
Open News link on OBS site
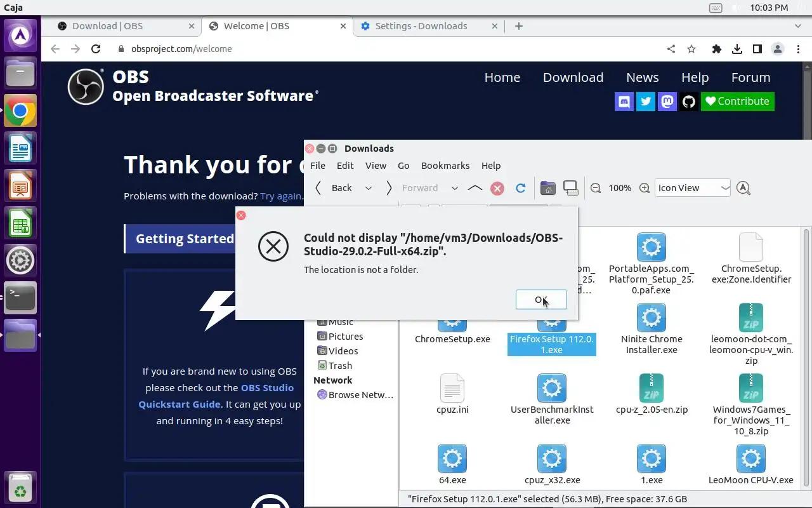click(643, 77)
